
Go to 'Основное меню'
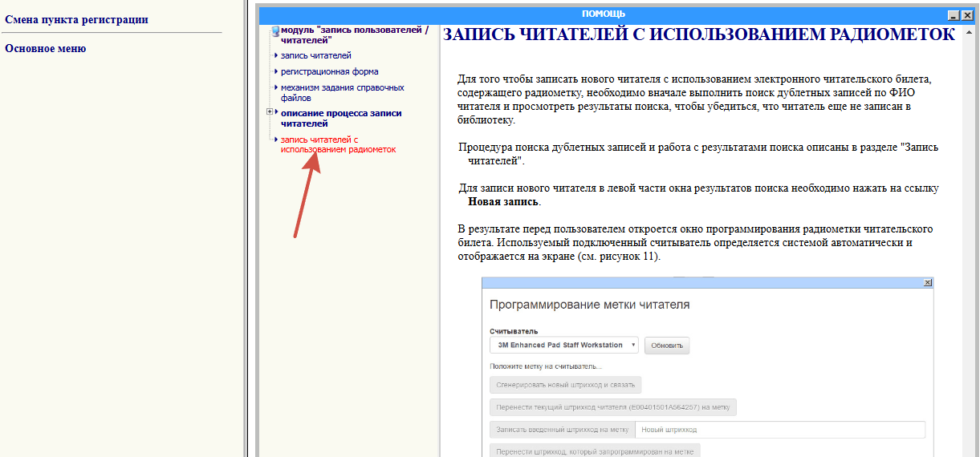pos(46,49)
